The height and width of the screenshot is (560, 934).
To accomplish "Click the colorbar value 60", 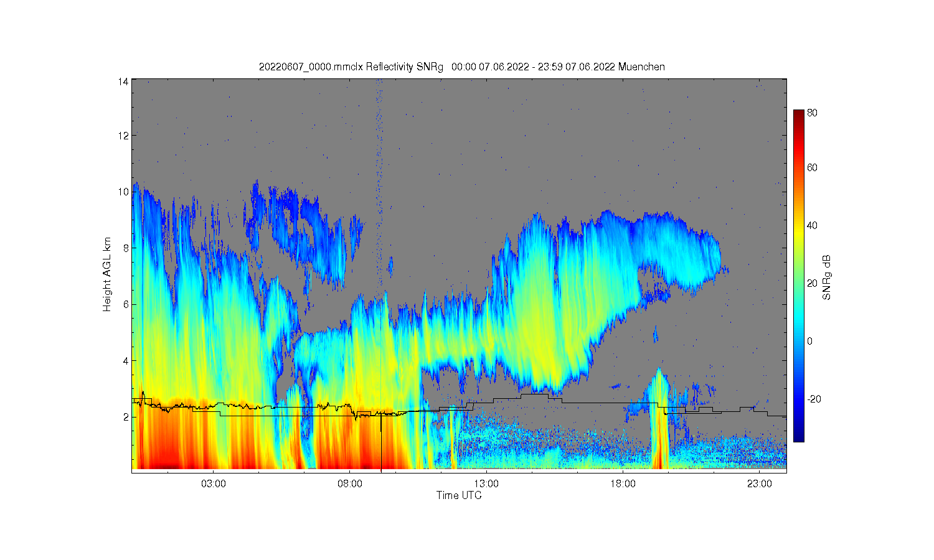I will 812,167.
